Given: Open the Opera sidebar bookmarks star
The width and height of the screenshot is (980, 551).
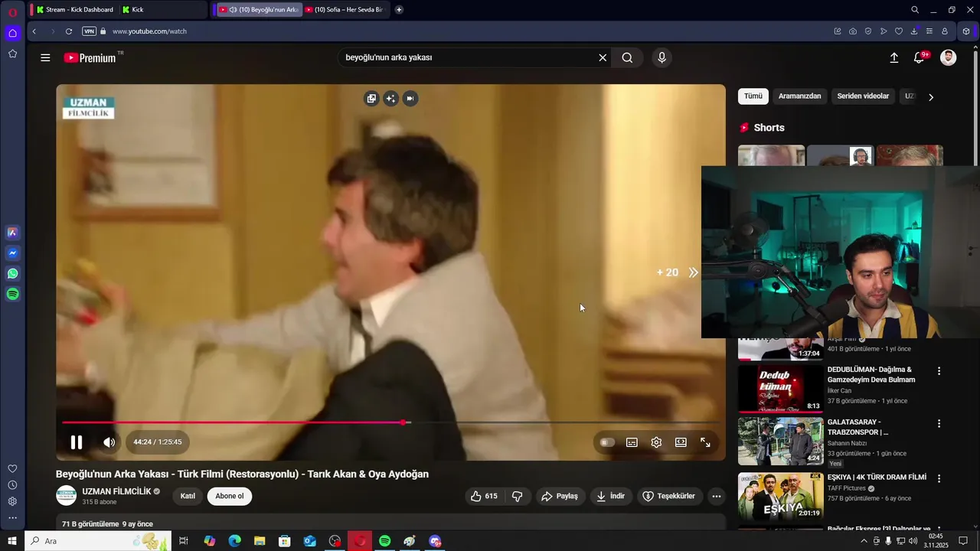Looking at the screenshot, I should pyautogui.click(x=13, y=54).
